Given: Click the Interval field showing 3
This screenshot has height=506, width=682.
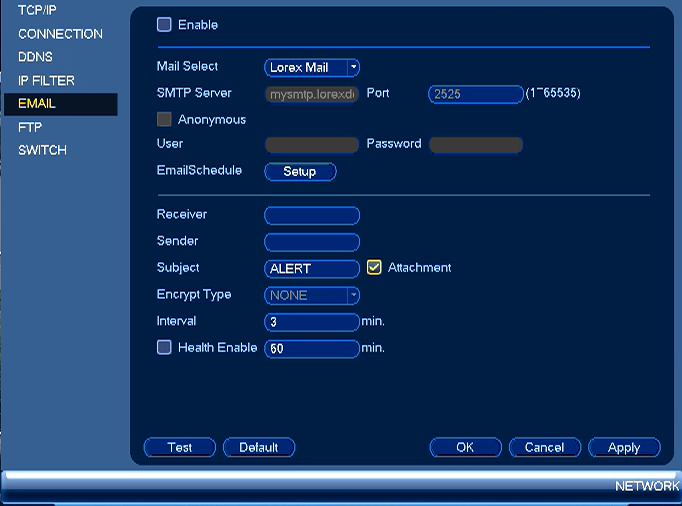Looking at the screenshot, I should [x=312, y=322].
